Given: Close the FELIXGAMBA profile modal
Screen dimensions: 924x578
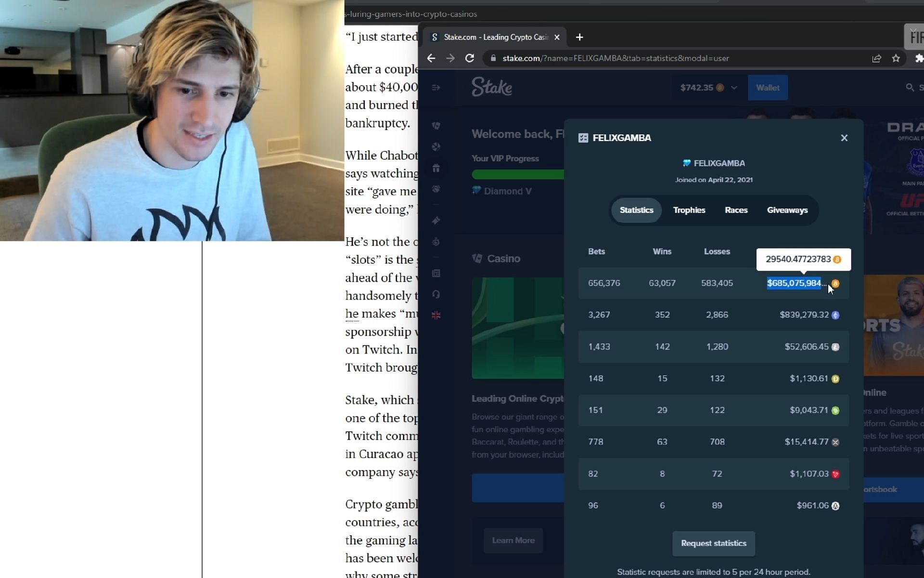Looking at the screenshot, I should coord(844,138).
